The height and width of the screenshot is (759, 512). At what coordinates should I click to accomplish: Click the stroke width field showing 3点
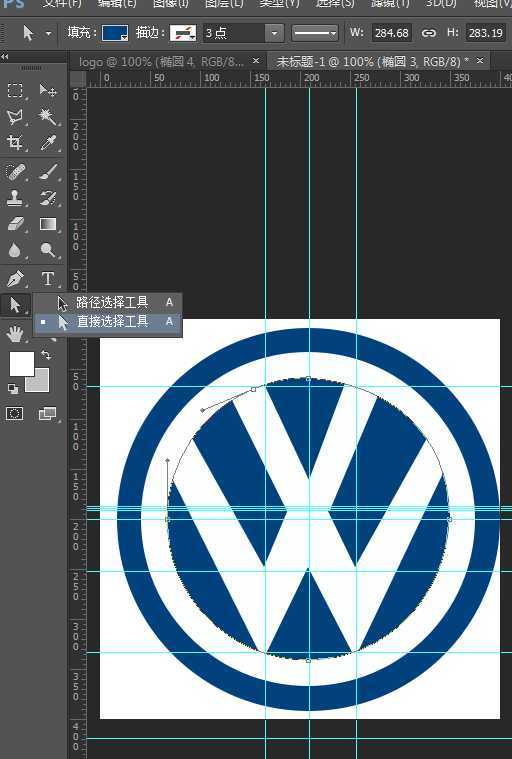[x=234, y=33]
